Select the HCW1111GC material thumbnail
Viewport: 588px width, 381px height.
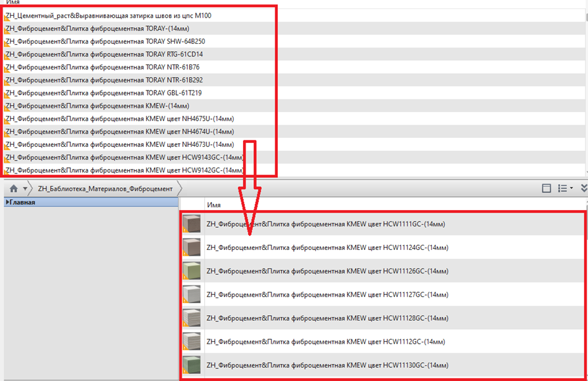192,224
